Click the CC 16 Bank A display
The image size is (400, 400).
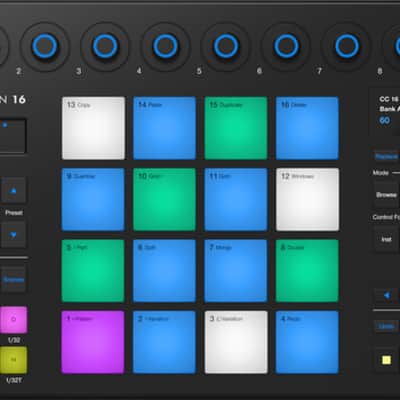coord(385,112)
